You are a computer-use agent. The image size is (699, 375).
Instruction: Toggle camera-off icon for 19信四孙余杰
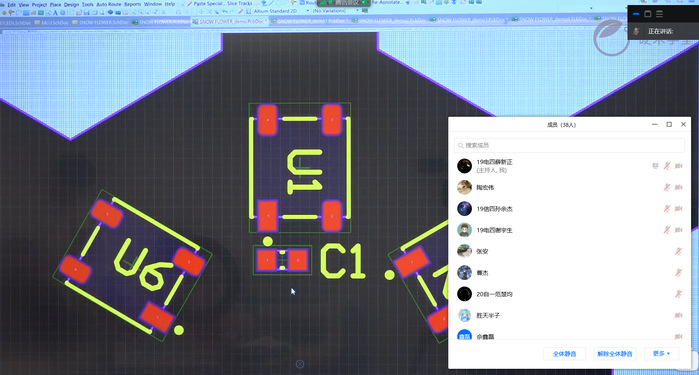pyautogui.click(x=678, y=209)
